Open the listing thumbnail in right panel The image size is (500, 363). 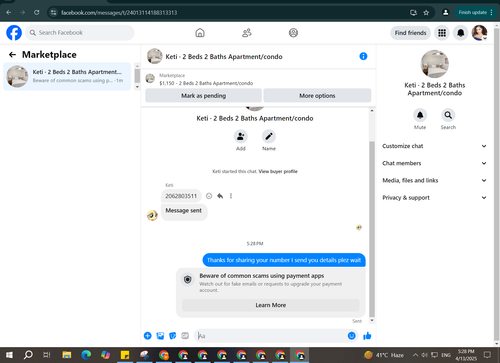click(x=435, y=64)
